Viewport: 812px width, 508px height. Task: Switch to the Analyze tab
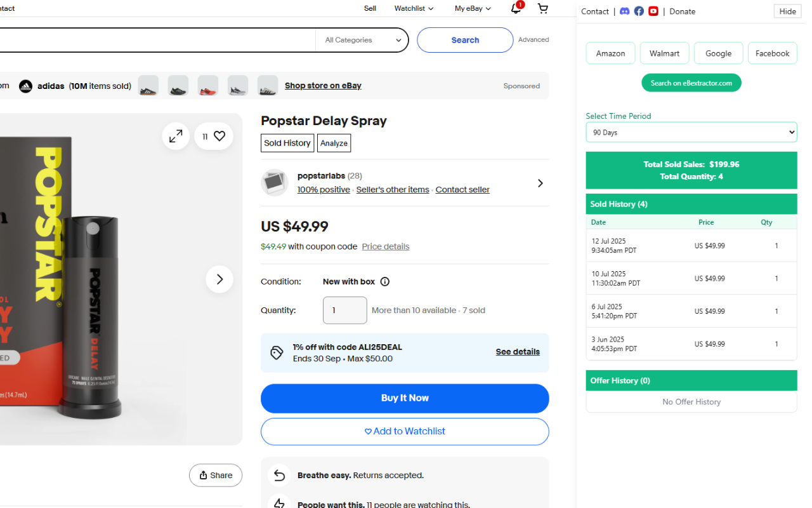pyautogui.click(x=334, y=142)
